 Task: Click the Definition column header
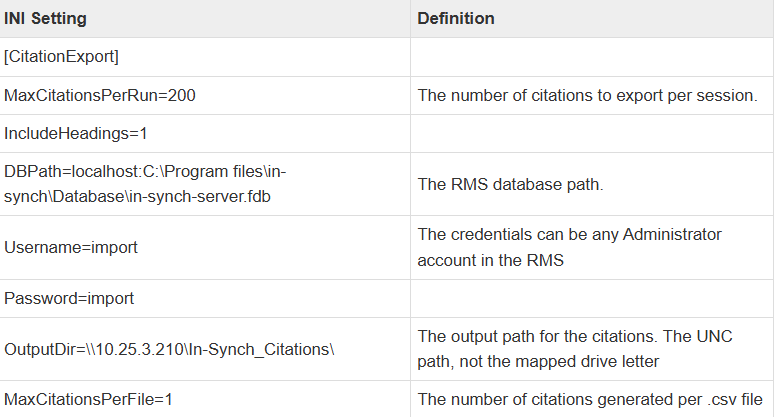click(x=456, y=19)
